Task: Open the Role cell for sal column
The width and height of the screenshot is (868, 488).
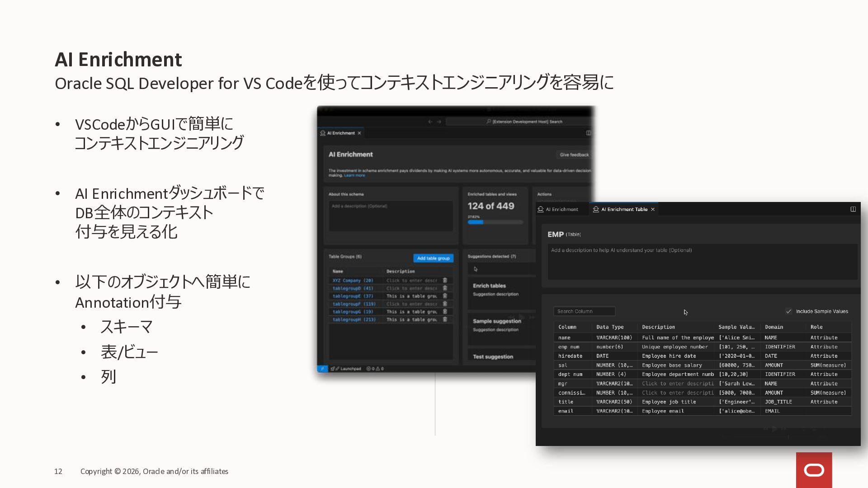Action: [x=828, y=365]
